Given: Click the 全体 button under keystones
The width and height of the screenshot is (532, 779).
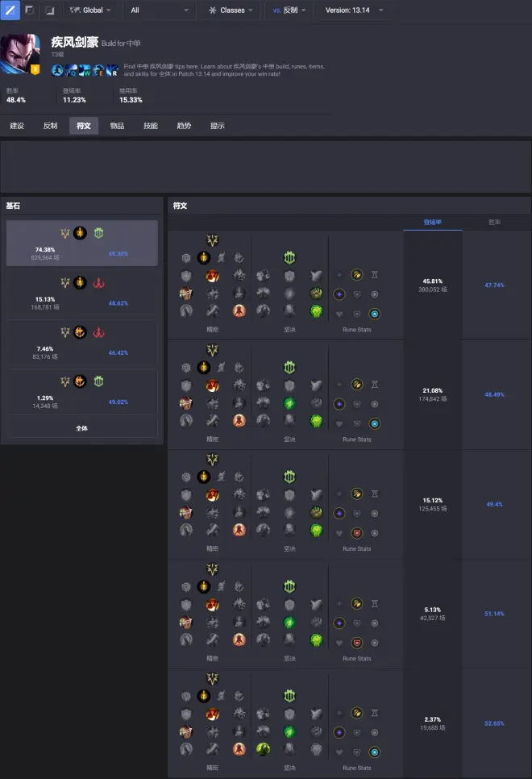Looking at the screenshot, I should (81, 428).
